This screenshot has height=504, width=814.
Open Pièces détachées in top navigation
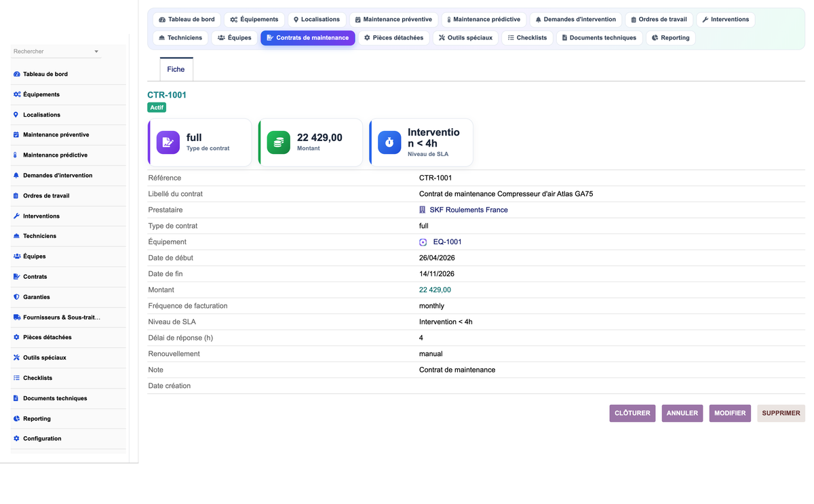click(394, 38)
